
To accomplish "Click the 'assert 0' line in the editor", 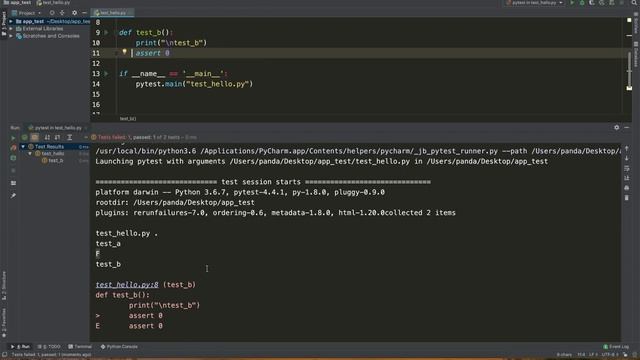I will coord(152,53).
